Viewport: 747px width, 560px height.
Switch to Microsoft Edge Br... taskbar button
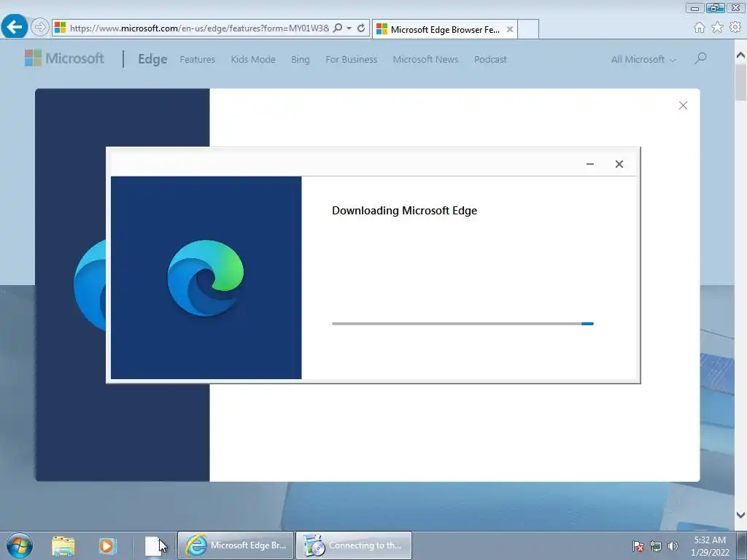(236, 545)
